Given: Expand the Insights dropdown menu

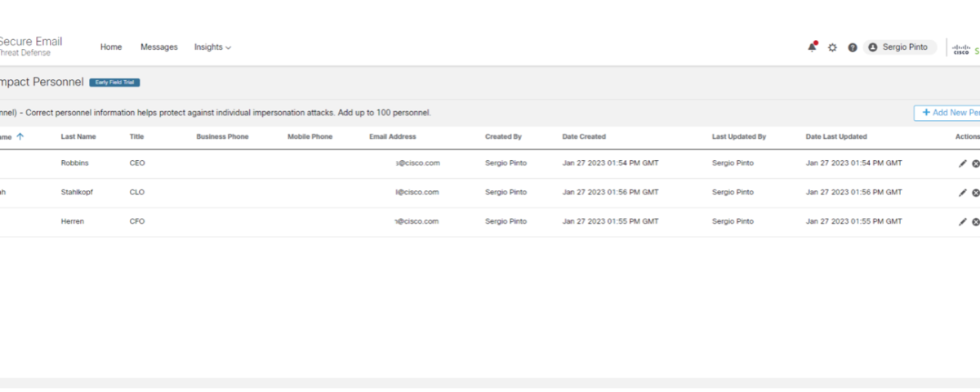Looking at the screenshot, I should click(x=212, y=47).
